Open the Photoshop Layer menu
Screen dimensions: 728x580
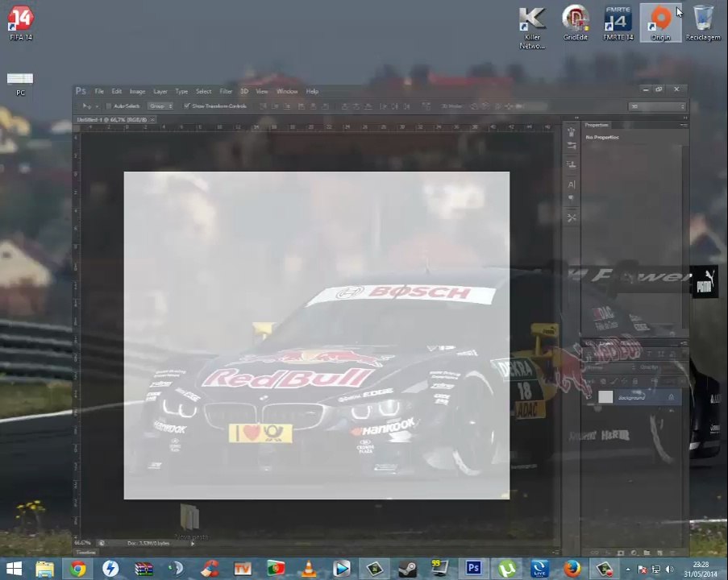click(x=160, y=91)
